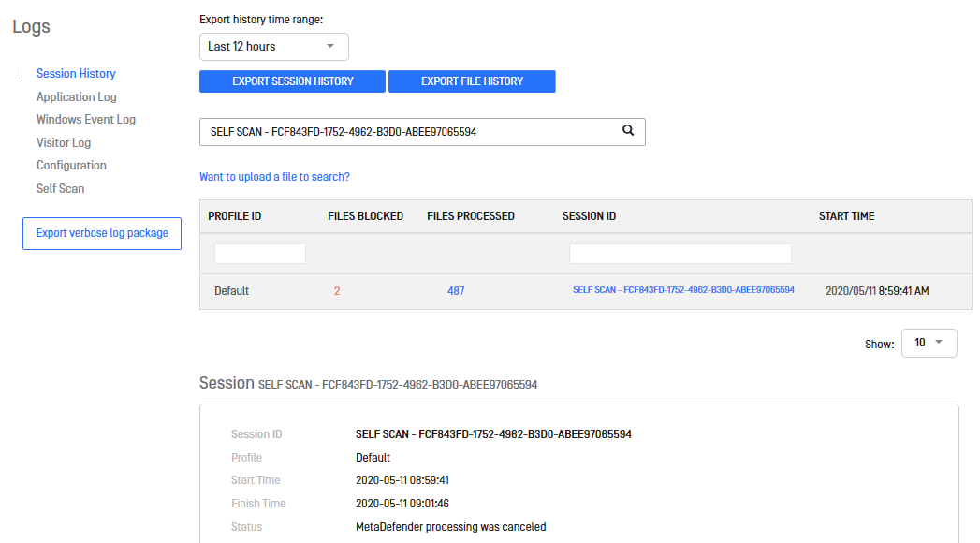This screenshot has height=543, width=980.
Task: Expand the Show 10 rows dropdown
Action: coord(929,343)
